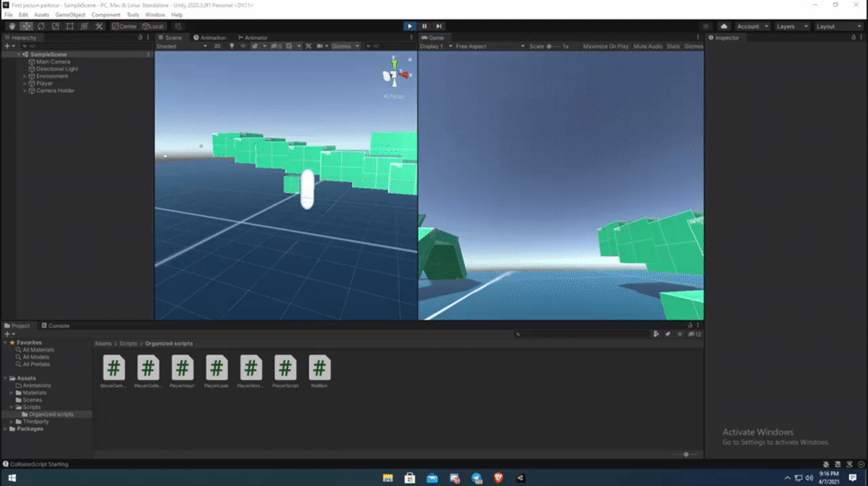Viewport: 868px width, 486px height.
Task: Click the Play button
Action: click(x=410, y=26)
